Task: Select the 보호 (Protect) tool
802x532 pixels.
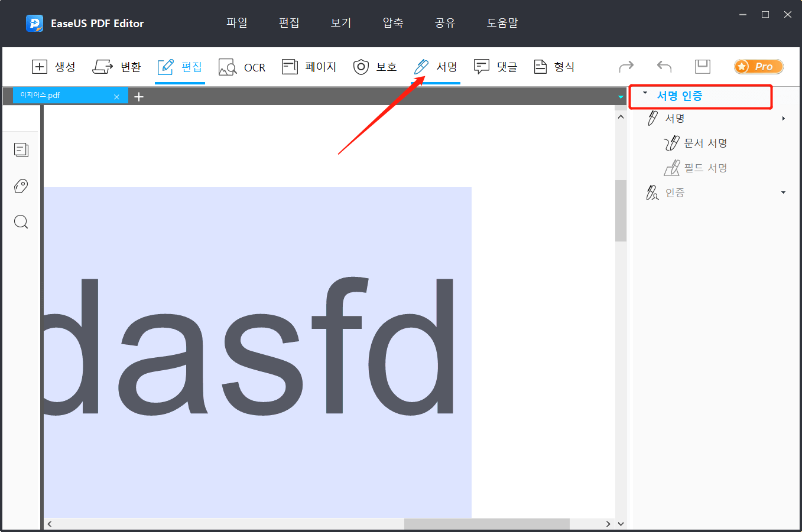Action: click(x=375, y=67)
